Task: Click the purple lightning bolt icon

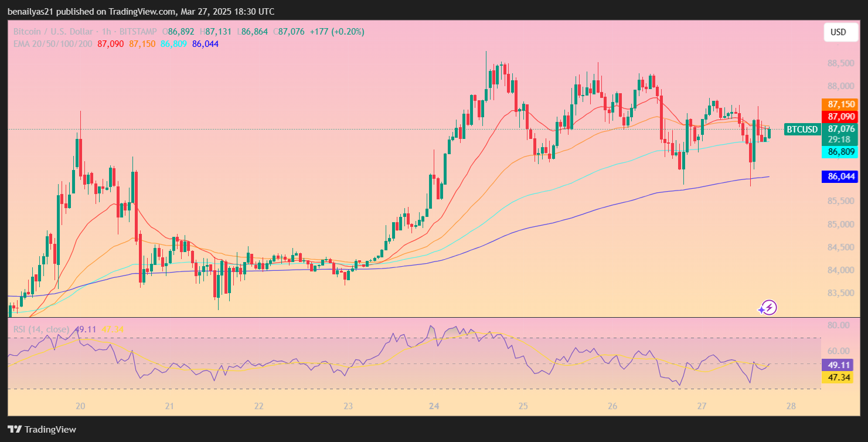Action: 768,308
